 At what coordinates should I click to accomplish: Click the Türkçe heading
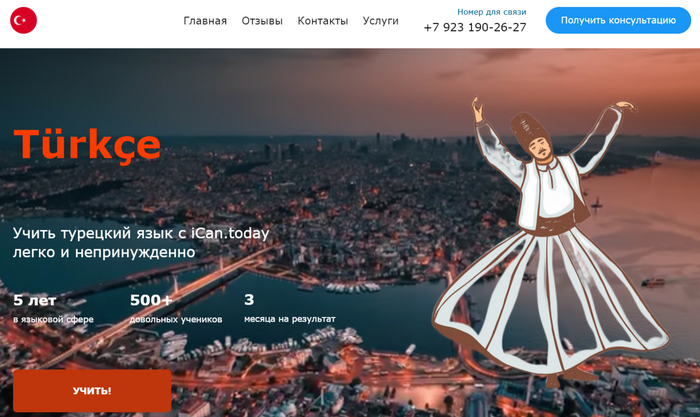tap(87, 144)
